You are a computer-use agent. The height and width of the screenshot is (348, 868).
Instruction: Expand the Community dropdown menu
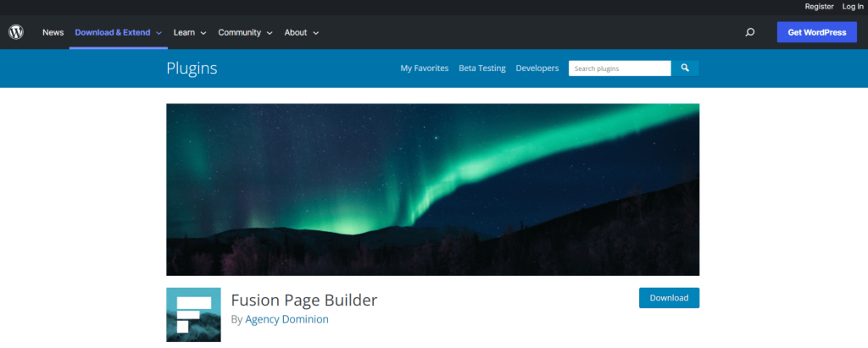(x=245, y=32)
